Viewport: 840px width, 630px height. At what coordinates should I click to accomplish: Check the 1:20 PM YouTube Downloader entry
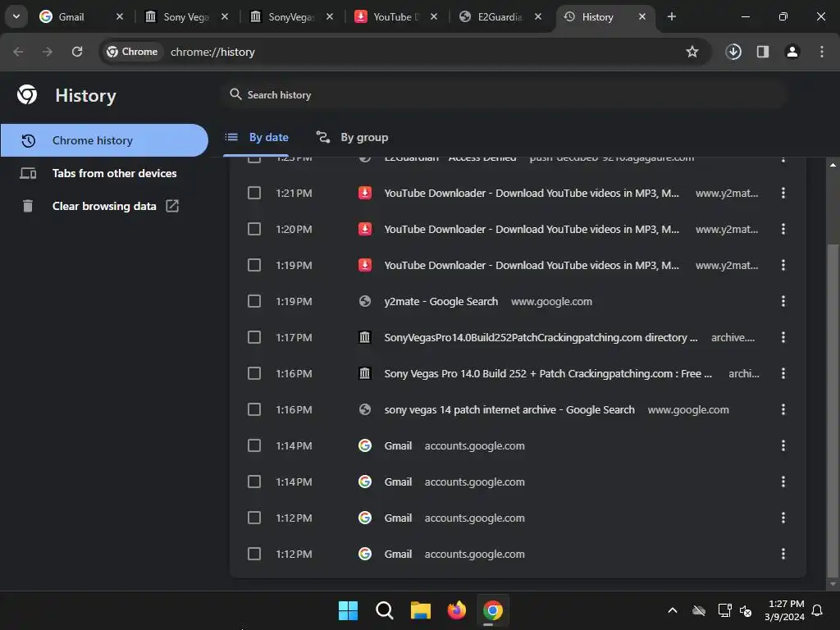[x=254, y=229]
